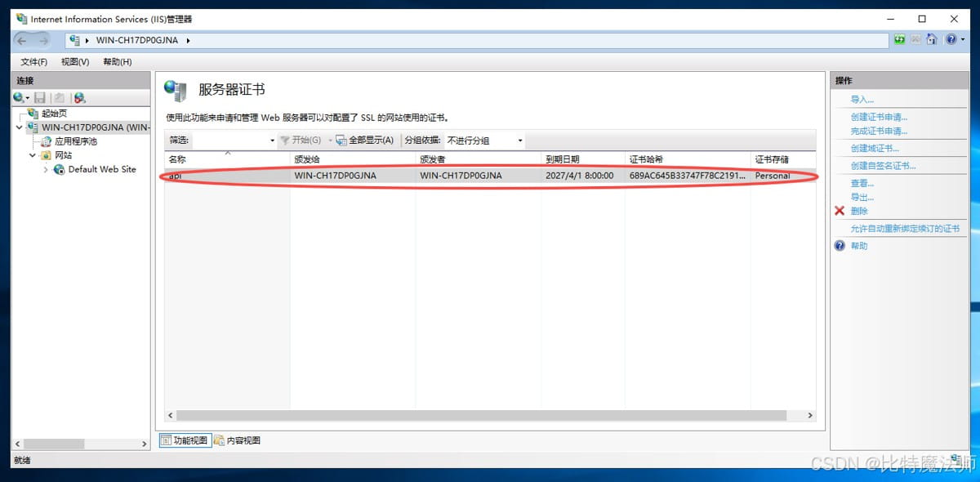The image size is (980, 482).
Task: Click the 内容视图 content view icon
Action: (x=219, y=440)
